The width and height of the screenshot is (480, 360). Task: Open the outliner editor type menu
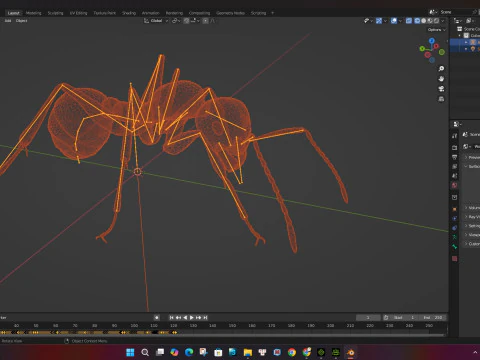pyautogui.click(x=458, y=21)
